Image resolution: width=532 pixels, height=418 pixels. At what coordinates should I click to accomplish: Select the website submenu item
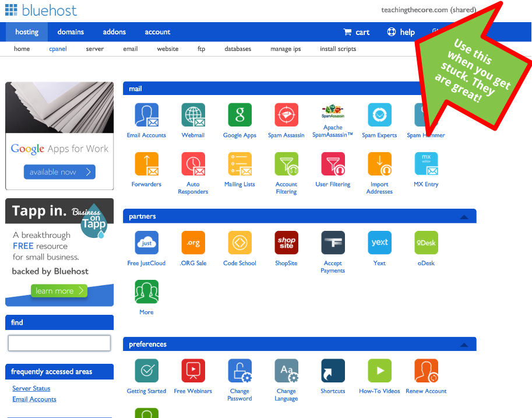[x=168, y=49]
